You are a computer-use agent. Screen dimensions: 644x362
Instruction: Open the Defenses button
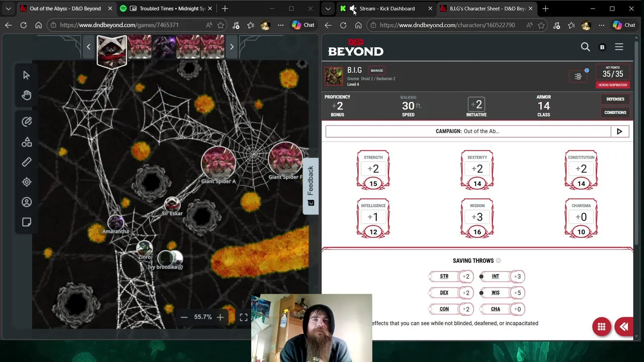[615, 100]
